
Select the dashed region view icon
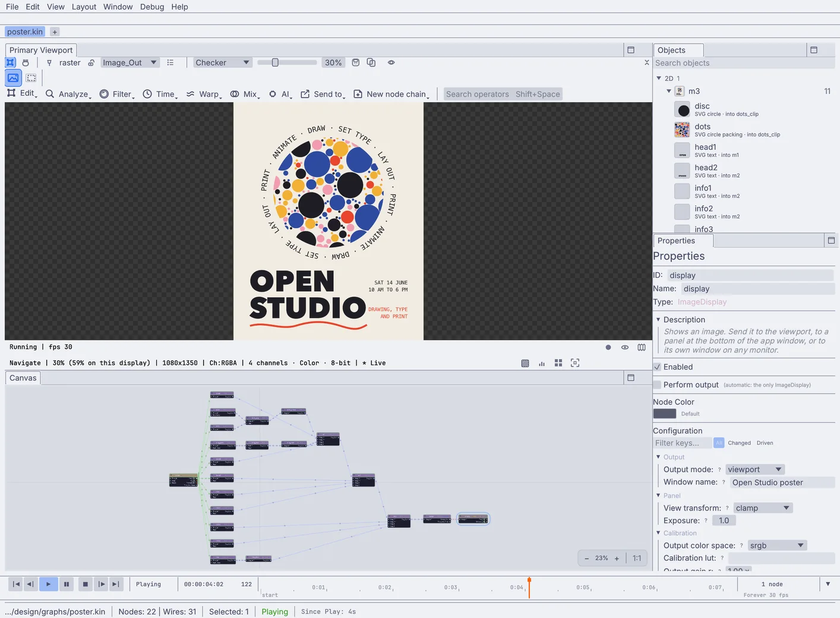coord(31,78)
